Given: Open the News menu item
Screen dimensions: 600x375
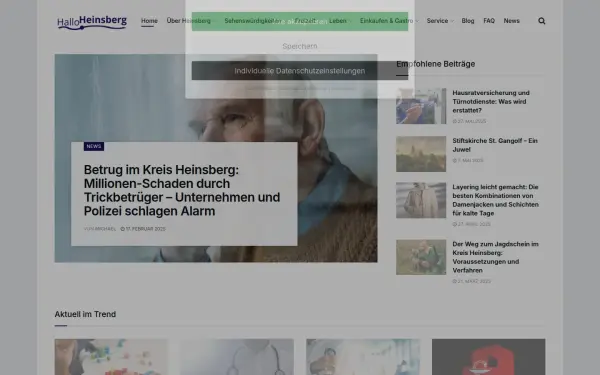Looking at the screenshot, I should click(511, 21).
